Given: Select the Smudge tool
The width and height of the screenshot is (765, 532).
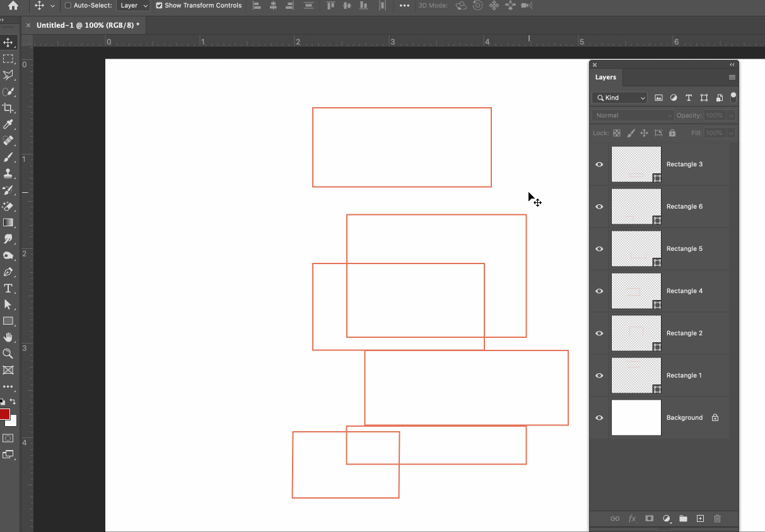Looking at the screenshot, I should tap(8, 239).
